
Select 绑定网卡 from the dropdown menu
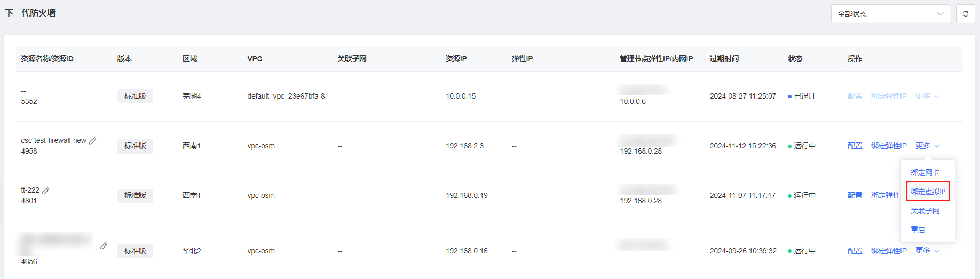tap(925, 172)
